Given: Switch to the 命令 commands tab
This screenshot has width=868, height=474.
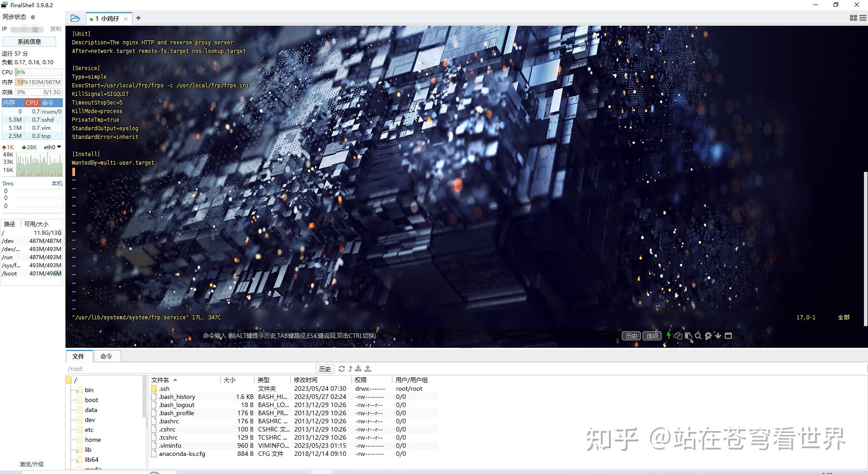Looking at the screenshot, I should pyautogui.click(x=107, y=356).
